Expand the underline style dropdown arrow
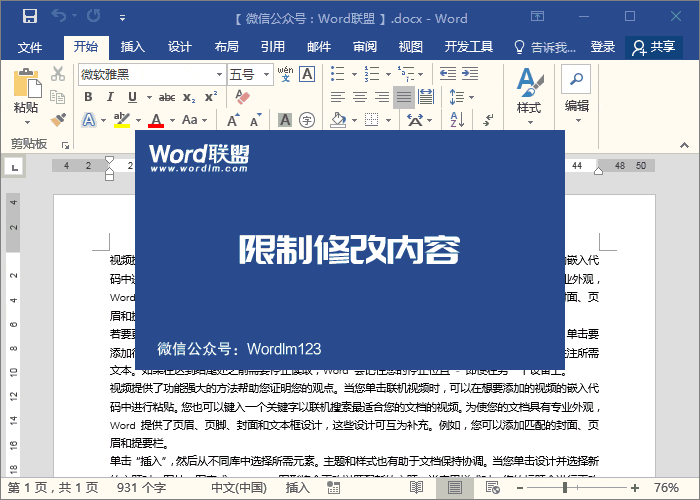 [x=149, y=97]
